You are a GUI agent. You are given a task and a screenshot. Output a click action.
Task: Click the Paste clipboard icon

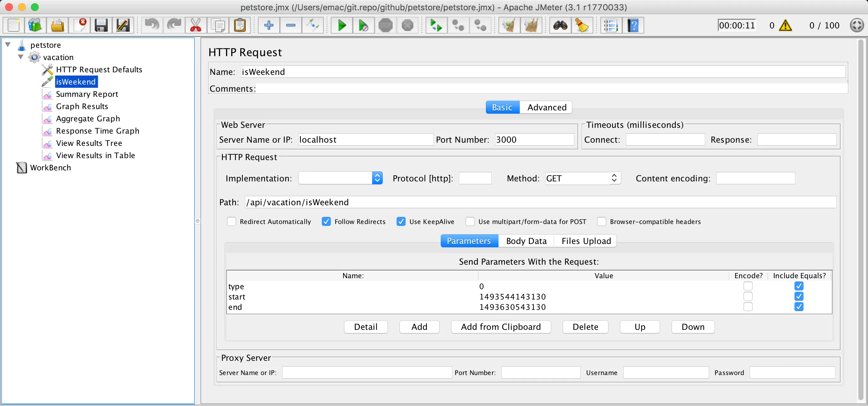point(240,25)
